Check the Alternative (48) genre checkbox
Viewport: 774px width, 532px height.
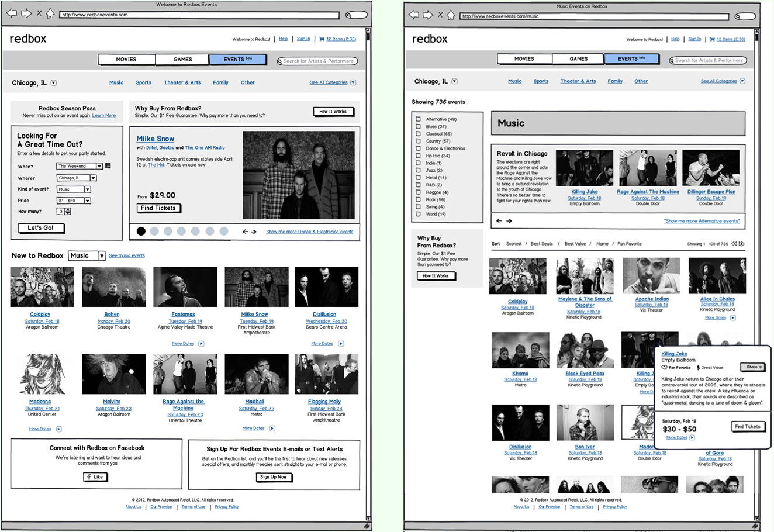tap(418, 119)
